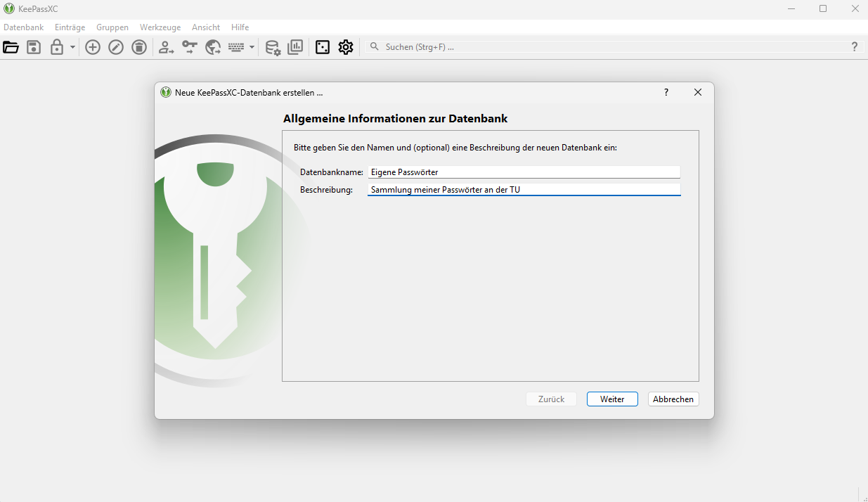Click the add new entry plus icon
This screenshot has width=868, height=502.
click(x=93, y=47)
